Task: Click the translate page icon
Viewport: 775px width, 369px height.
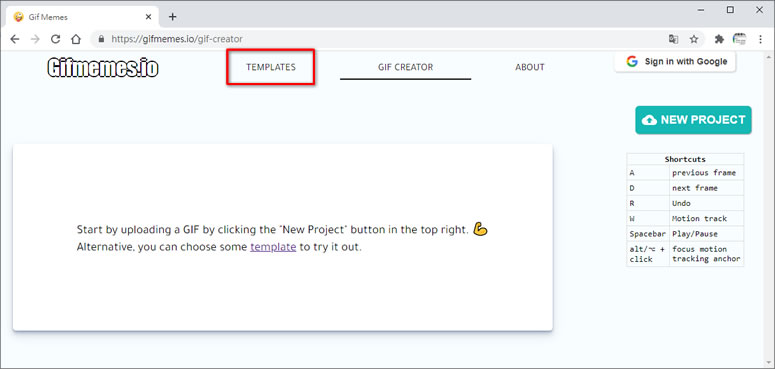Action: click(x=673, y=39)
